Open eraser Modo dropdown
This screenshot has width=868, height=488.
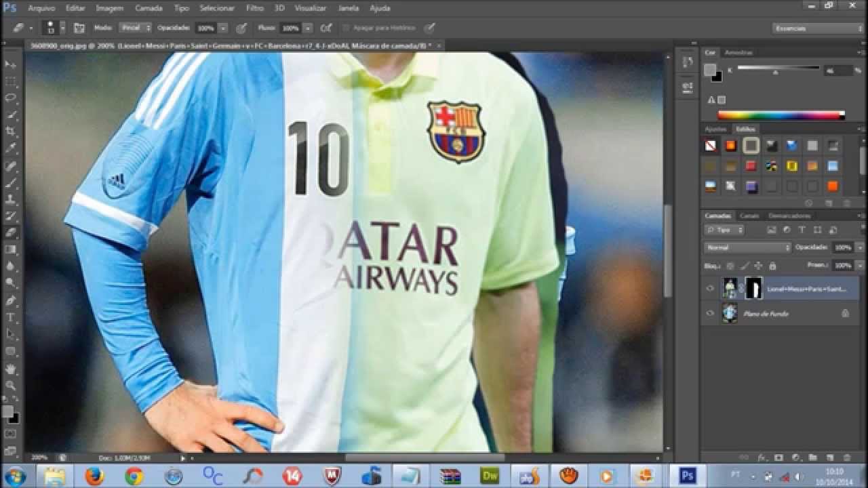(x=136, y=28)
